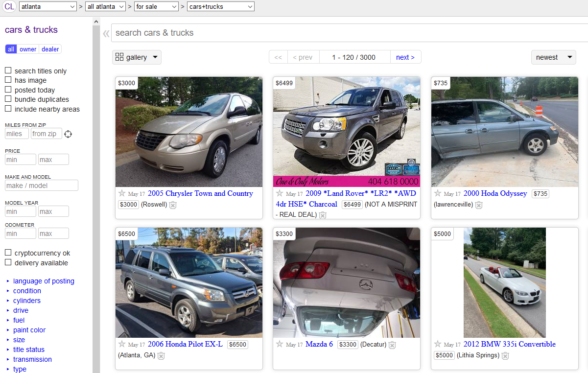This screenshot has width=588, height=373.
Task: Switch to the owner listings tab
Action: tap(28, 49)
